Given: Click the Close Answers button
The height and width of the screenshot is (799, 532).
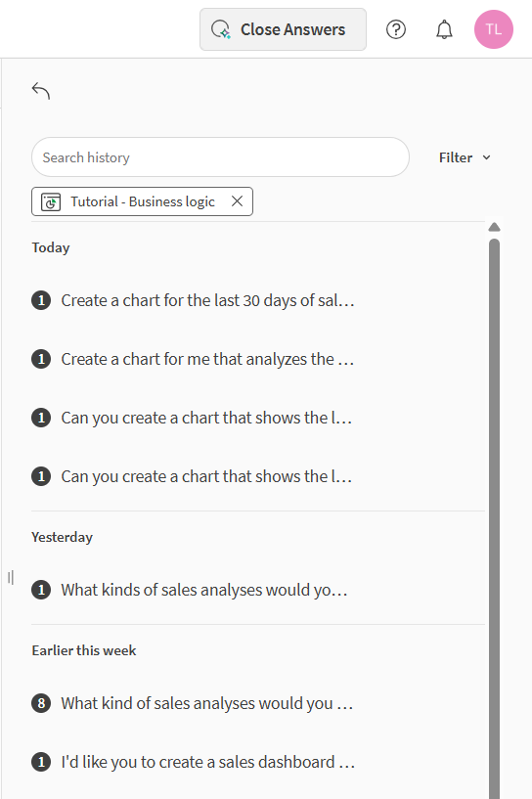Looking at the screenshot, I should tap(283, 29).
